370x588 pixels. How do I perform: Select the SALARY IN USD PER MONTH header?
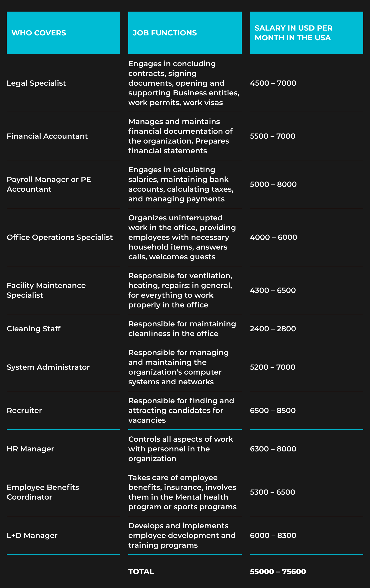[293, 33]
